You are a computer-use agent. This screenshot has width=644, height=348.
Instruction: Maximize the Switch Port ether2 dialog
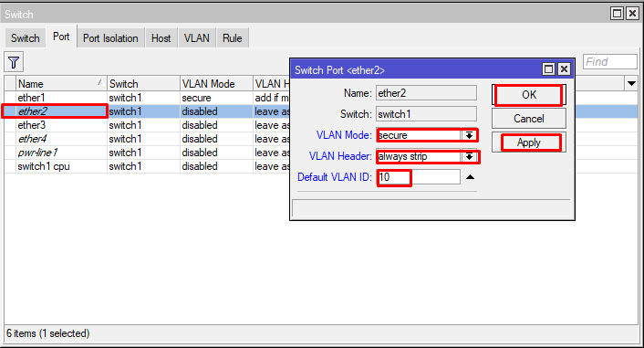[x=549, y=69]
